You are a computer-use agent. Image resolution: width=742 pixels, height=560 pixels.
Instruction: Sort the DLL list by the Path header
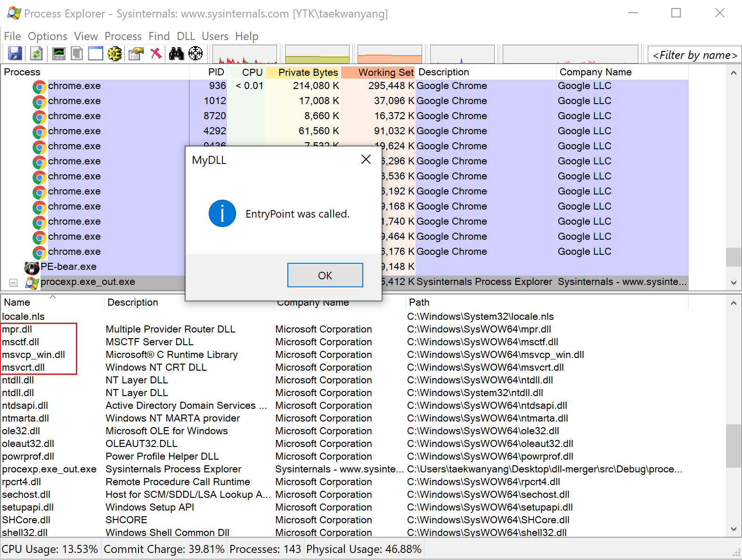547,302
